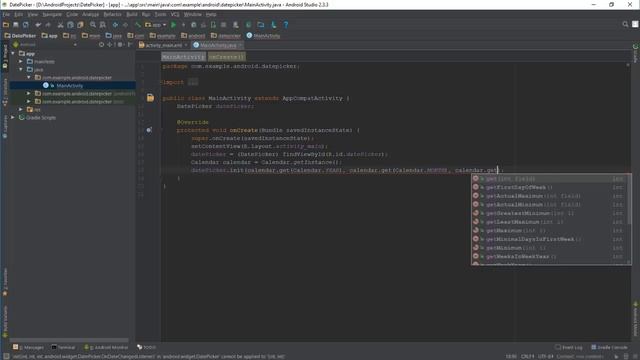This screenshot has height=360, width=640.
Task: Expand the Gradle Scripts node
Action: tap(13, 118)
